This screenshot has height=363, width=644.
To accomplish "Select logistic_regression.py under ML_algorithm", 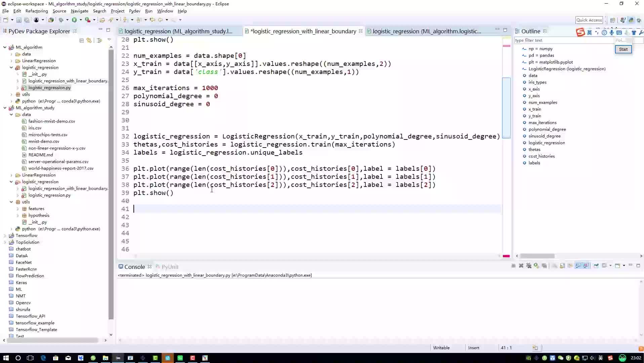I will [x=49, y=88].
